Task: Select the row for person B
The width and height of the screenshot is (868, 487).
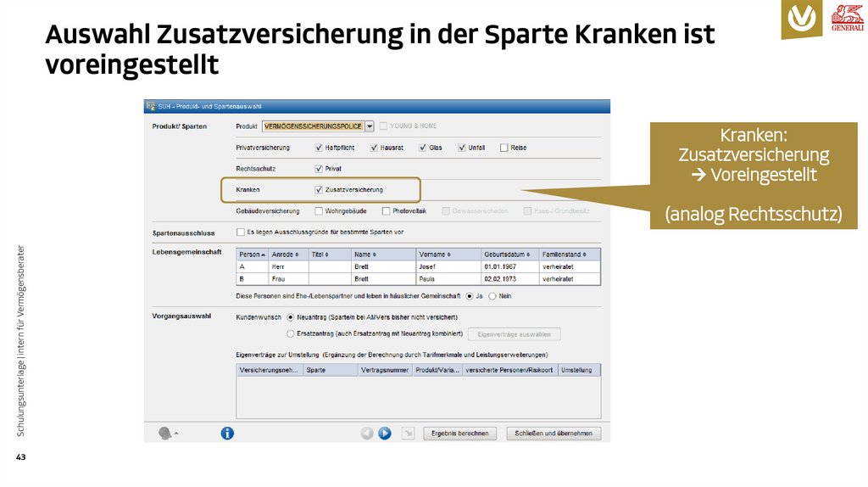Action: pyautogui.click(x=419, y=279)
